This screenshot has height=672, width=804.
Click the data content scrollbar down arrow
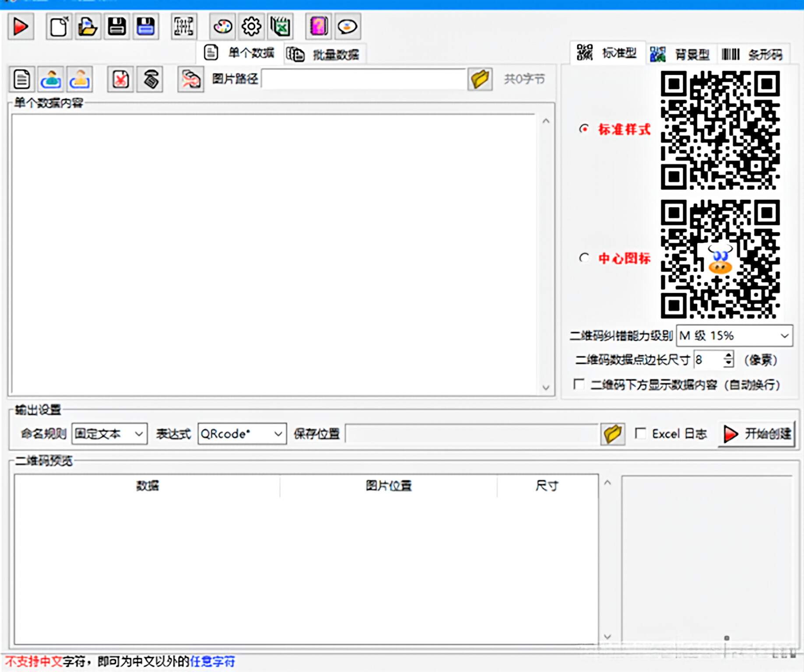tap(546, 387)
